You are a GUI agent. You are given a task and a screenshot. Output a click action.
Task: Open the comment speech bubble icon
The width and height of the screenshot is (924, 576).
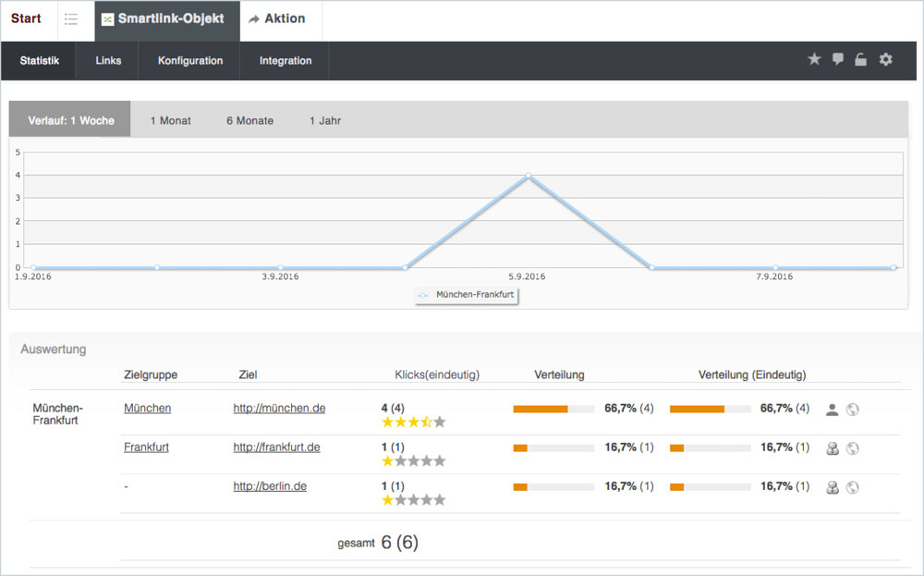click(x=838, y=59)
